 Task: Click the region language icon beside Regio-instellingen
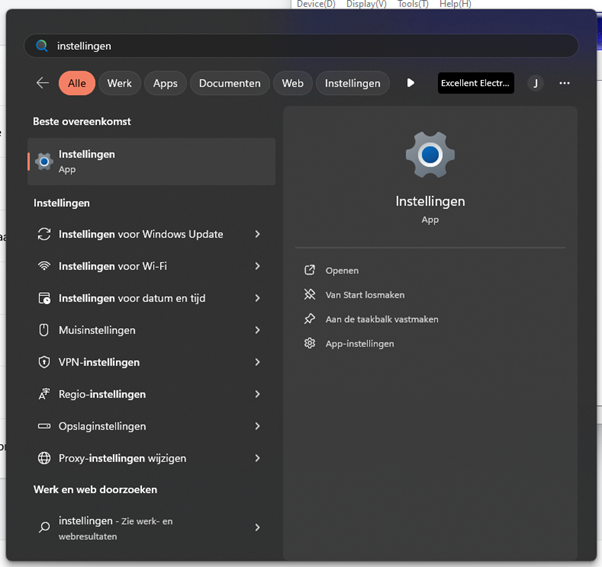click(x=44, y=394)
